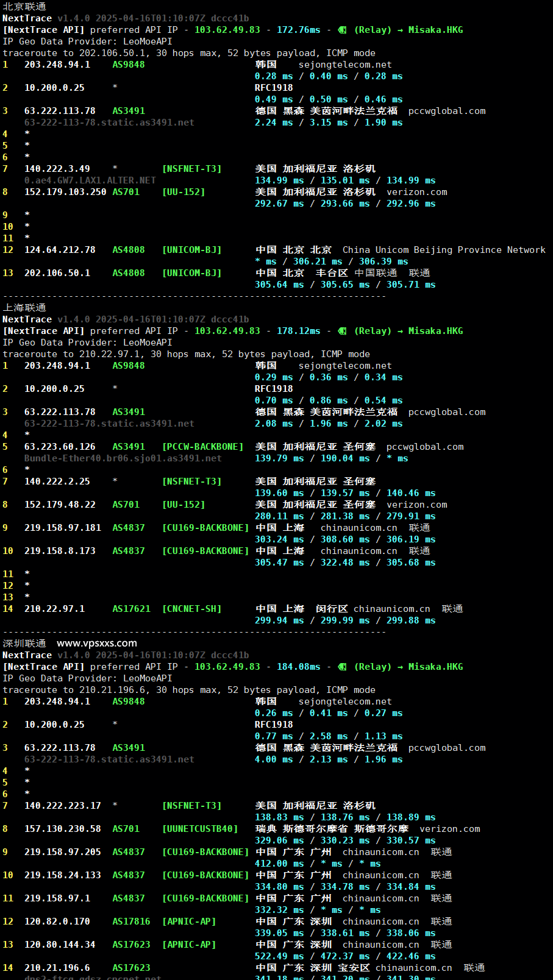Select hop IP "219.158.24.133"
Screen dimensions: 553x980
[63, 875]
